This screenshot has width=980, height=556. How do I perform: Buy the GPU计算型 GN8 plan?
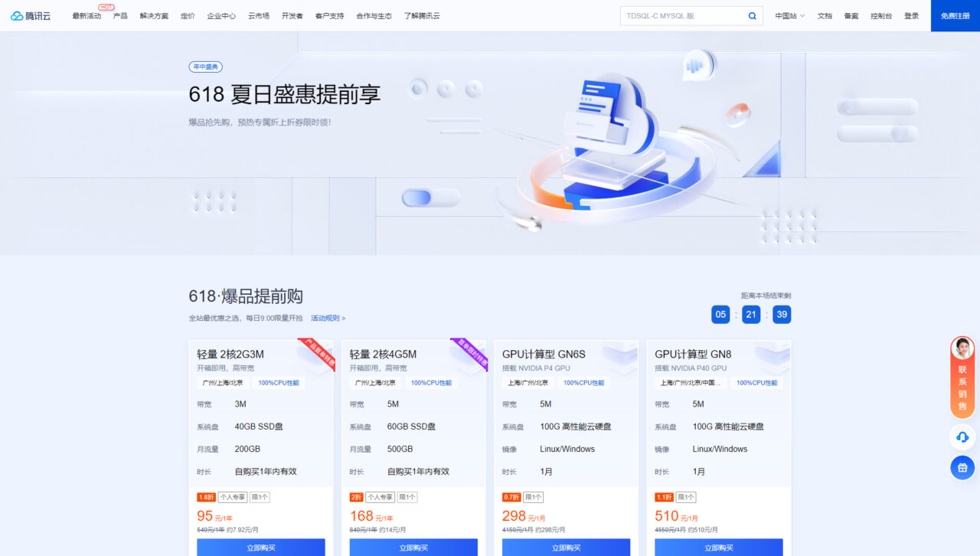pos(718,547)
